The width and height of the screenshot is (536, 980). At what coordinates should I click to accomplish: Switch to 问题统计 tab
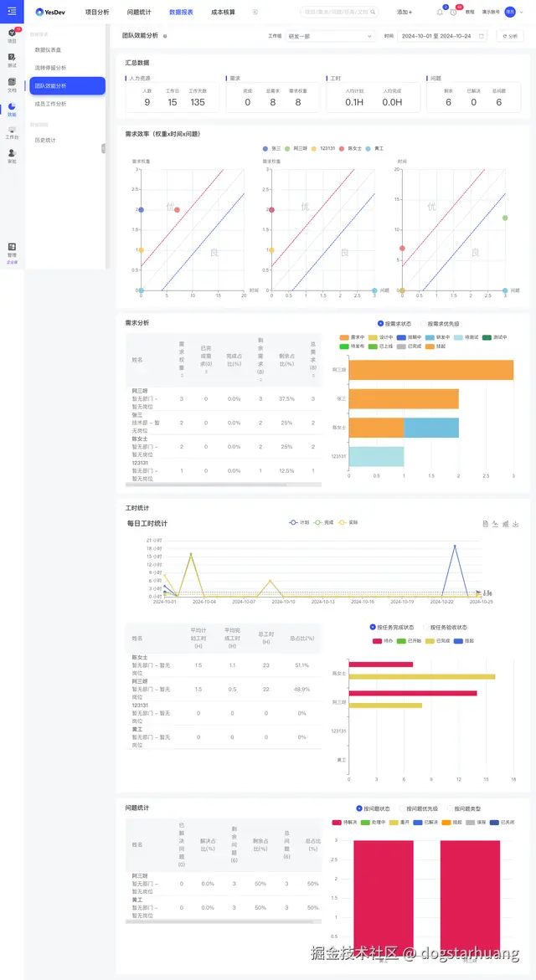tap(139, 12)
